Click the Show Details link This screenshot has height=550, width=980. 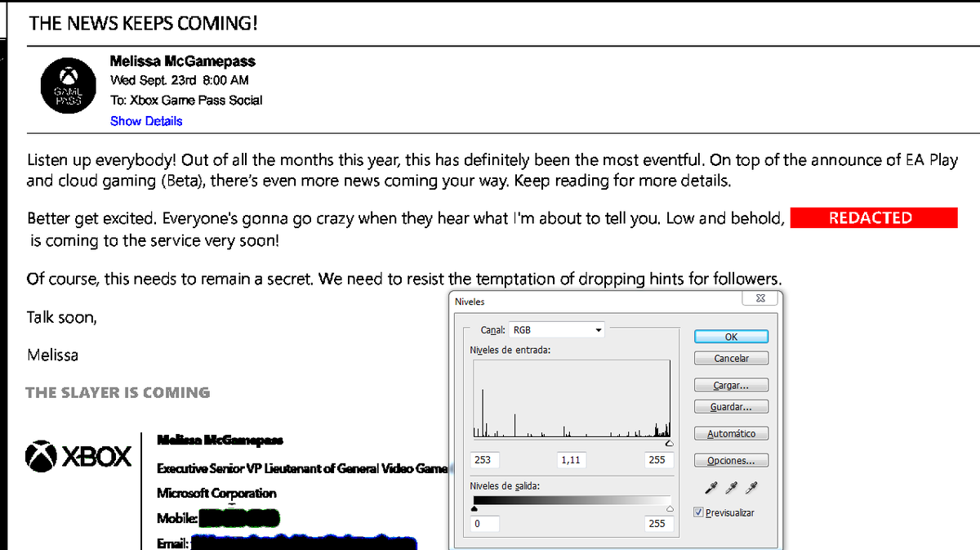pyautogui.click(x=146, y=121)
